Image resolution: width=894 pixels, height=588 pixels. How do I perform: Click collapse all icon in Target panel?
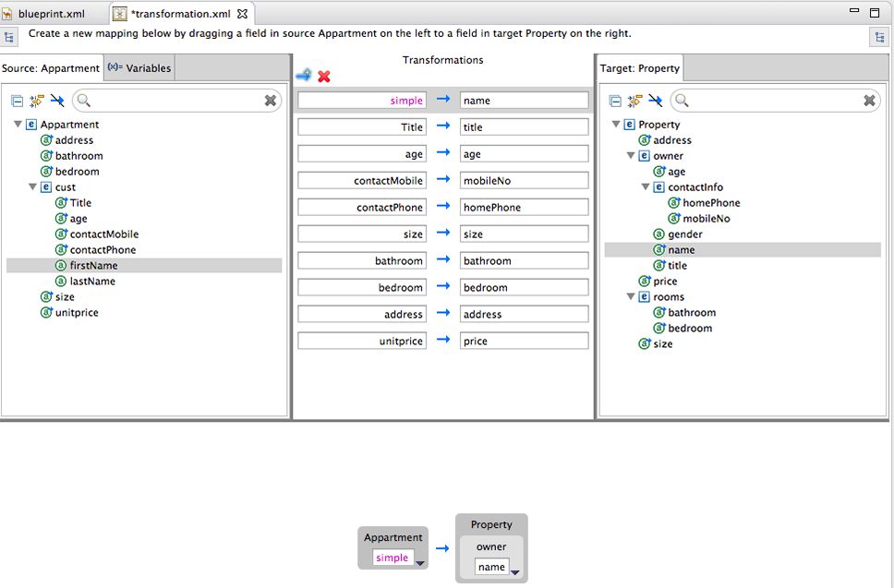615,101
